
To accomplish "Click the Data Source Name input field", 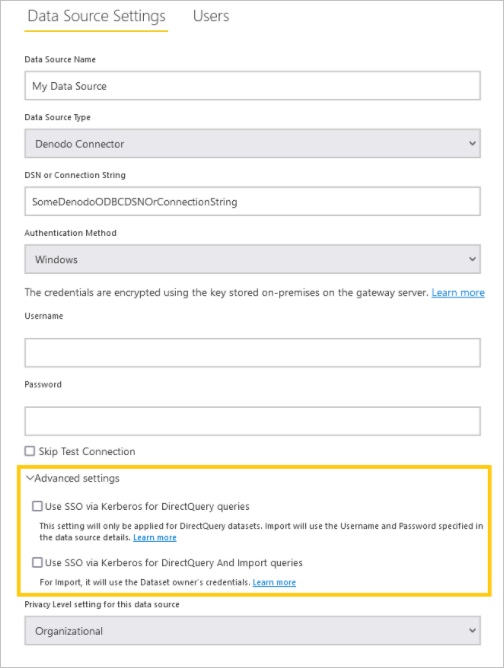I will pyautogui.click(x=253, y=86).
